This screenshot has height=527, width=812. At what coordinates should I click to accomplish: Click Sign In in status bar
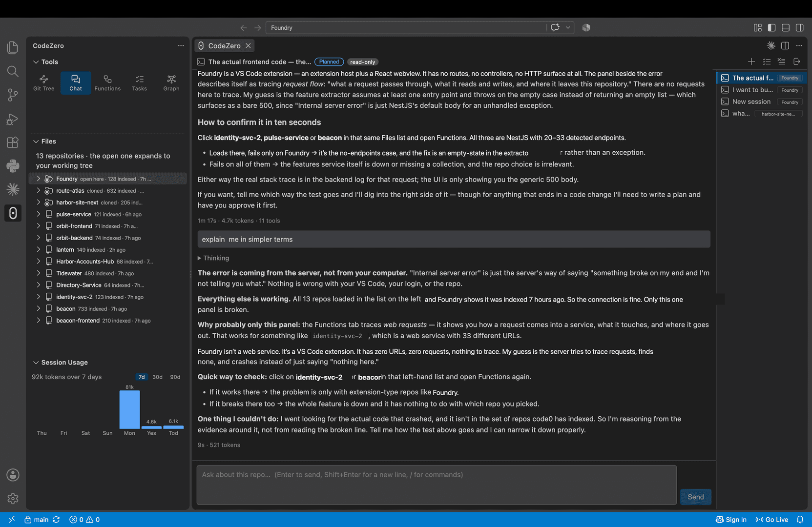point(731,520)
